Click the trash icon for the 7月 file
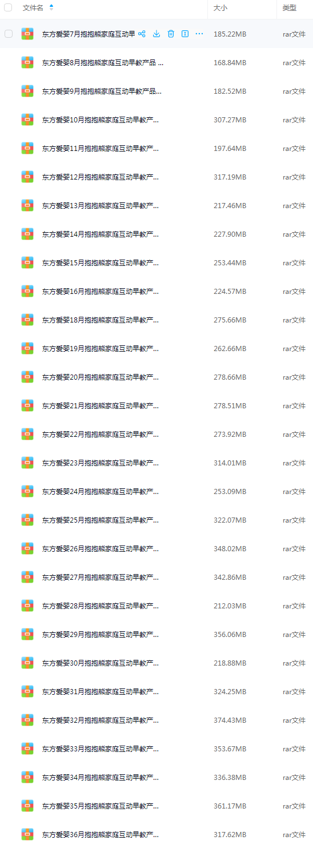The height and width of the screenshot is (868, 313). 171,34
